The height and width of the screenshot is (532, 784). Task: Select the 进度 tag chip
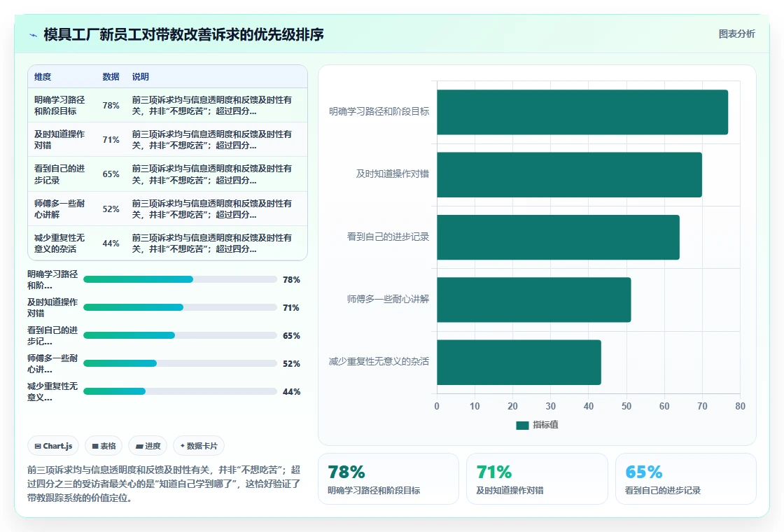pos(148,446)
